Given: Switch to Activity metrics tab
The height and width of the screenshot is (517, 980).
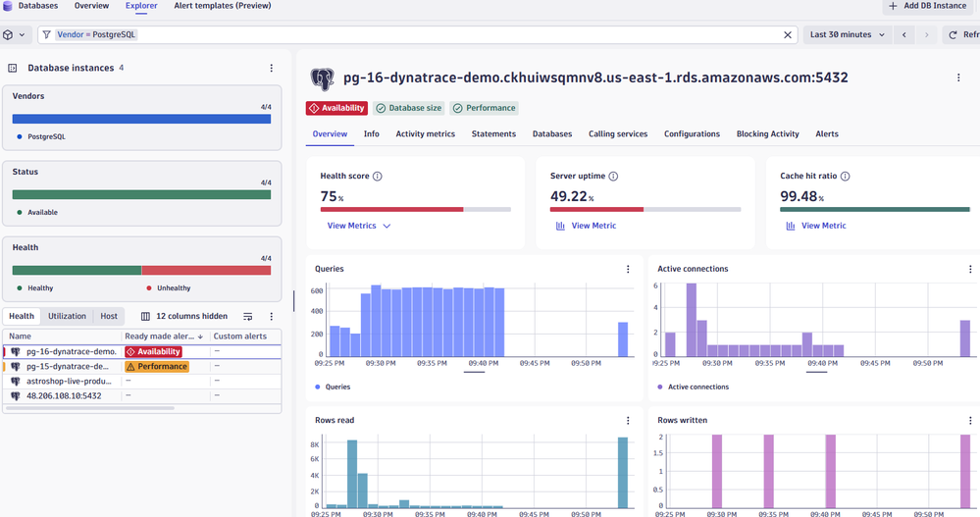Looking at the screenshot, I should (425, 133).
